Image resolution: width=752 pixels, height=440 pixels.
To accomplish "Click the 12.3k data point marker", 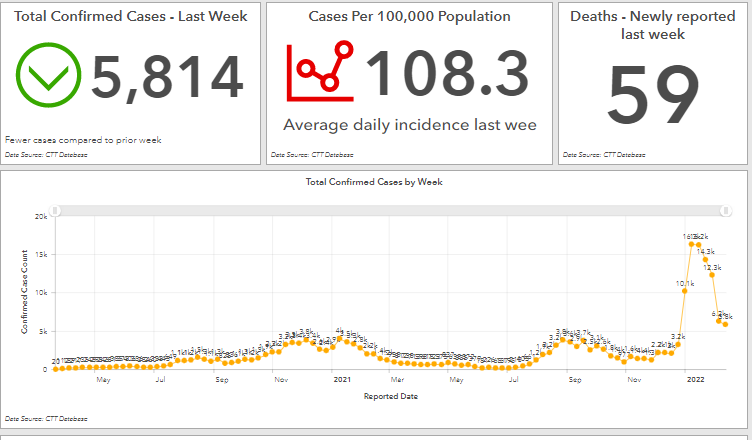I will click(x=713, y=275).
